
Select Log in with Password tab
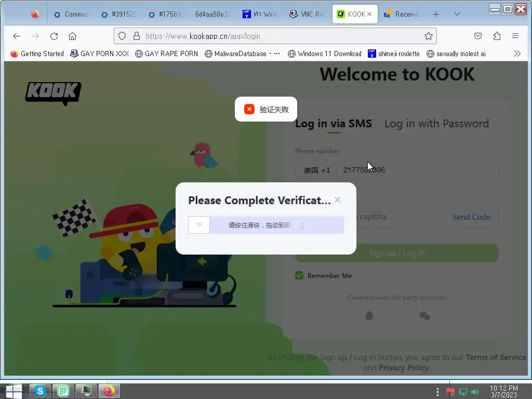tap(436, 124)
